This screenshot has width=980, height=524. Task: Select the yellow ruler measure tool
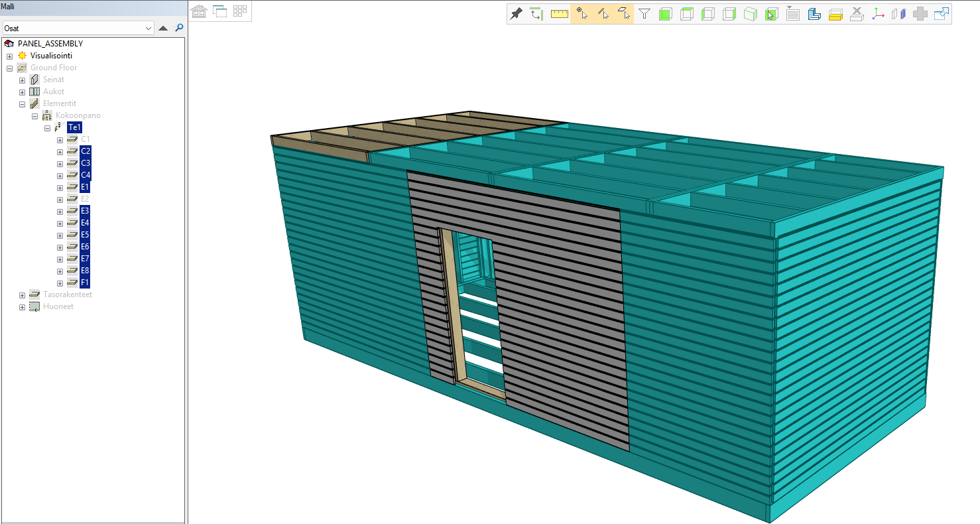[560, 14]
